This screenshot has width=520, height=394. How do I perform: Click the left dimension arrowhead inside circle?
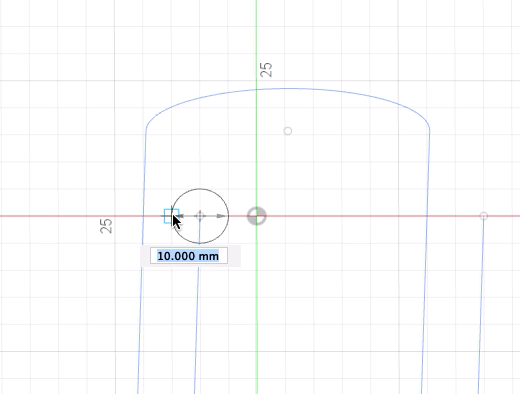(180, 216)
